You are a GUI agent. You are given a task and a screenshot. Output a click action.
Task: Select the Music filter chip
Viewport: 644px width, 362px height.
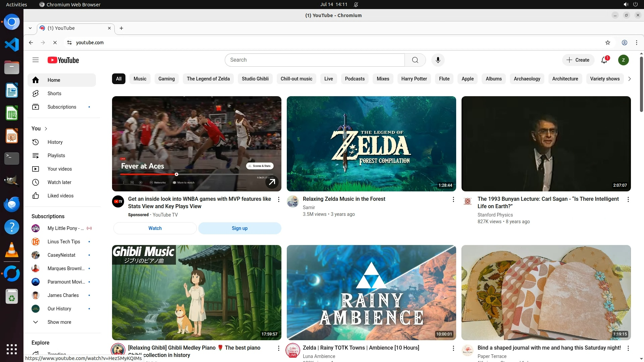tap(140, 79)
